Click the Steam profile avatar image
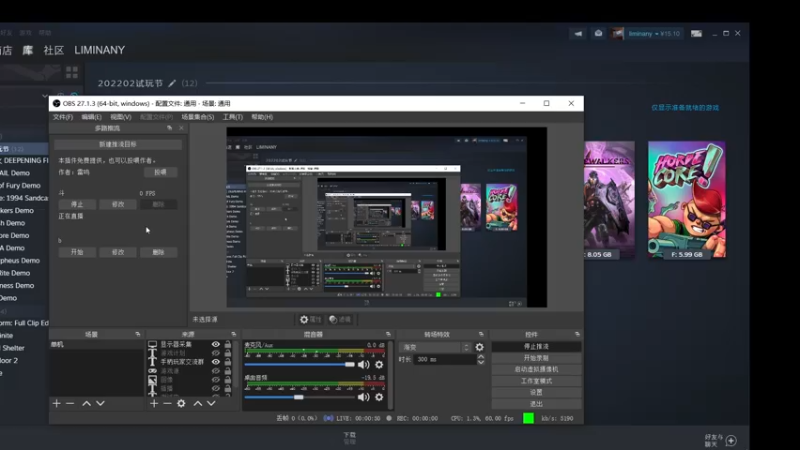 618,34
